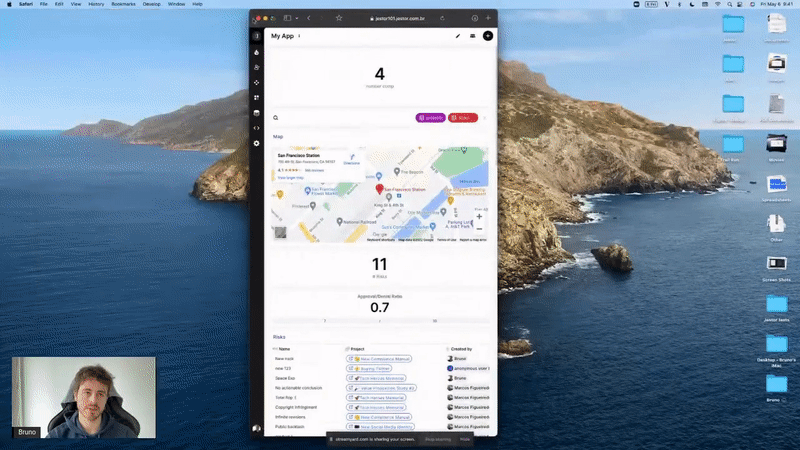Open the Screen Shots item on the desktop
Image resolution: width=800 pixels, height=450 pixels.
click(x=777, y=267)
